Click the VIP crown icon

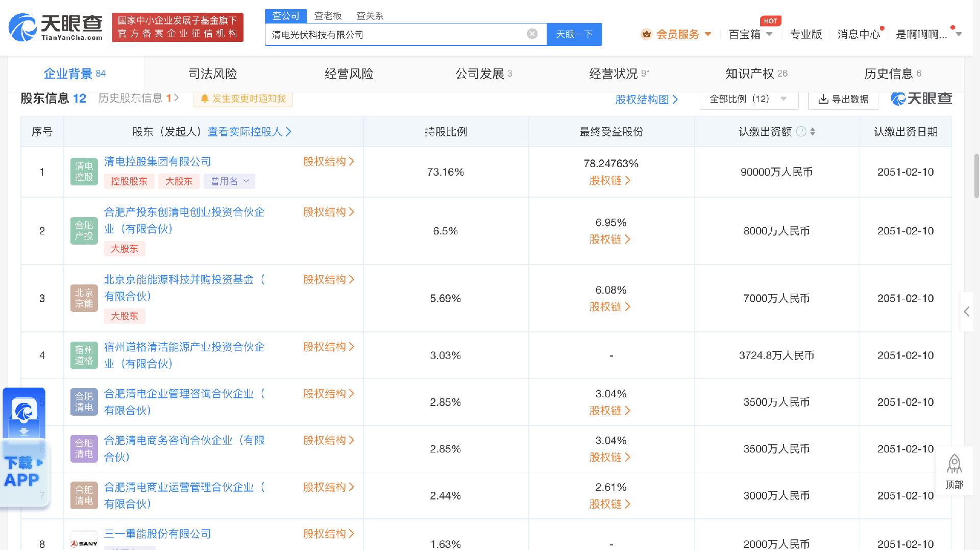[646, 34]
